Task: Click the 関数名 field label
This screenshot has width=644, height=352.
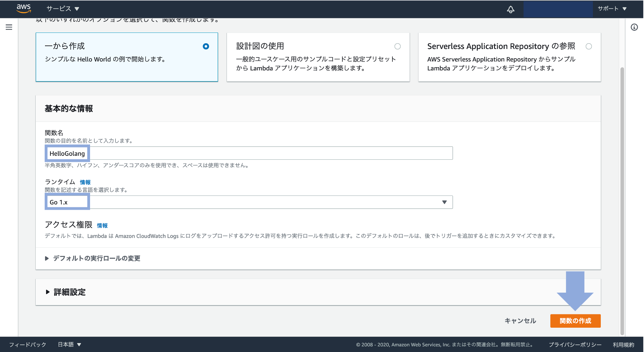Action: [54, 133]
